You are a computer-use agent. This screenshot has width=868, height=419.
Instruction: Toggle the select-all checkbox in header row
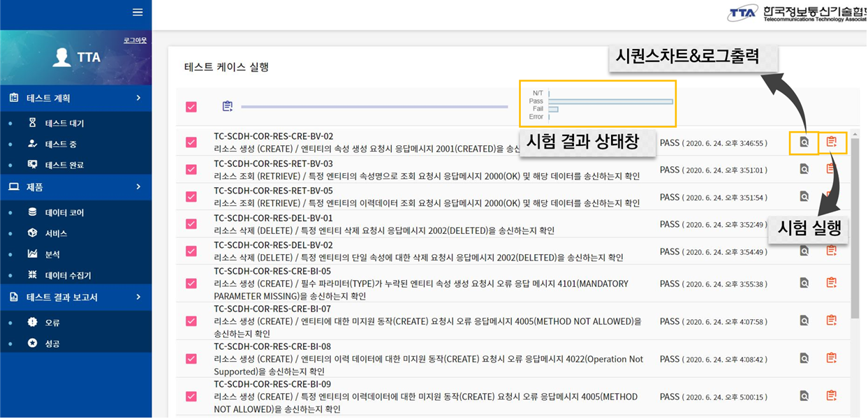pyautogui.click(x=191, y=107)
